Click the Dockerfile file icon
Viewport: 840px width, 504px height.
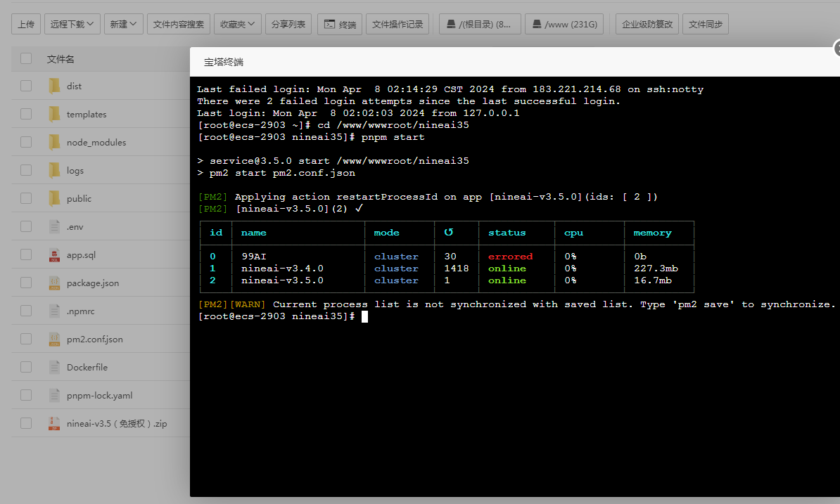pos(54,367)
